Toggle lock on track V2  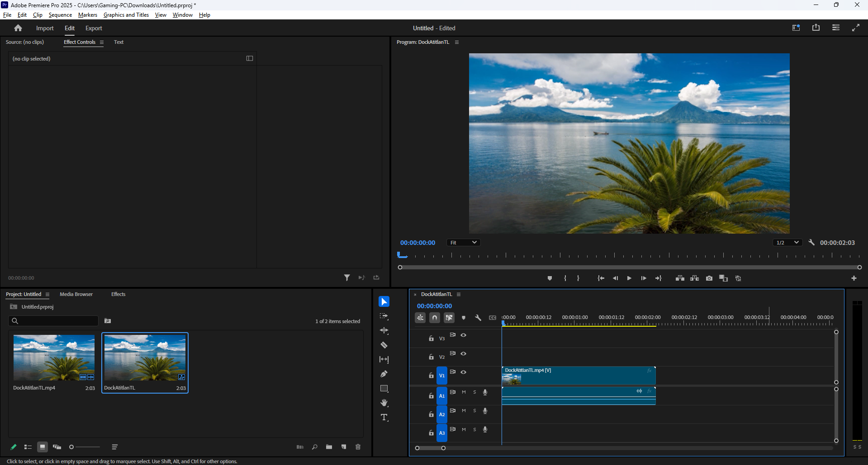coord(431,357)
